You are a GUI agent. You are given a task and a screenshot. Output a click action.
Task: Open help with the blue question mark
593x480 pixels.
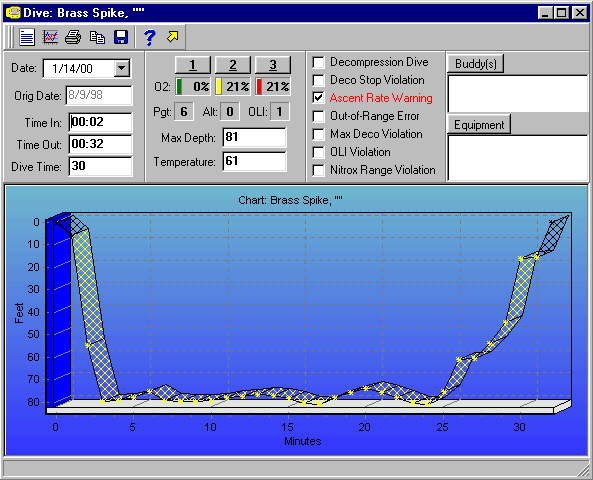point(149,37)
